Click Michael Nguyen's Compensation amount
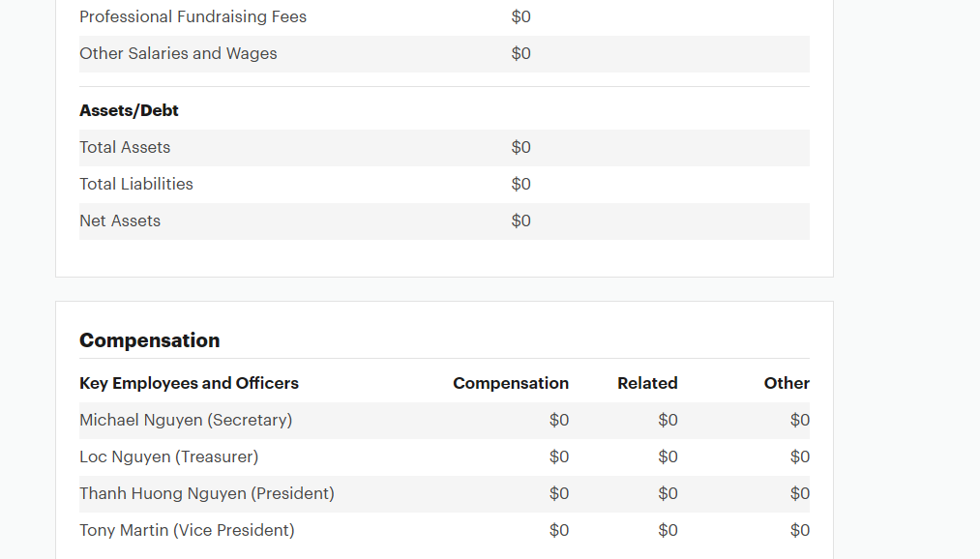 click(x=559, y=420)
